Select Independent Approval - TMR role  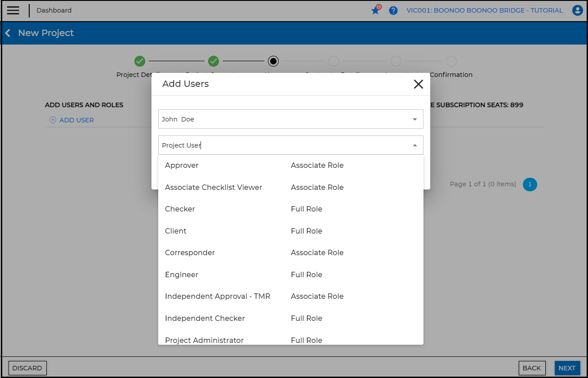(x=218, y=297)
